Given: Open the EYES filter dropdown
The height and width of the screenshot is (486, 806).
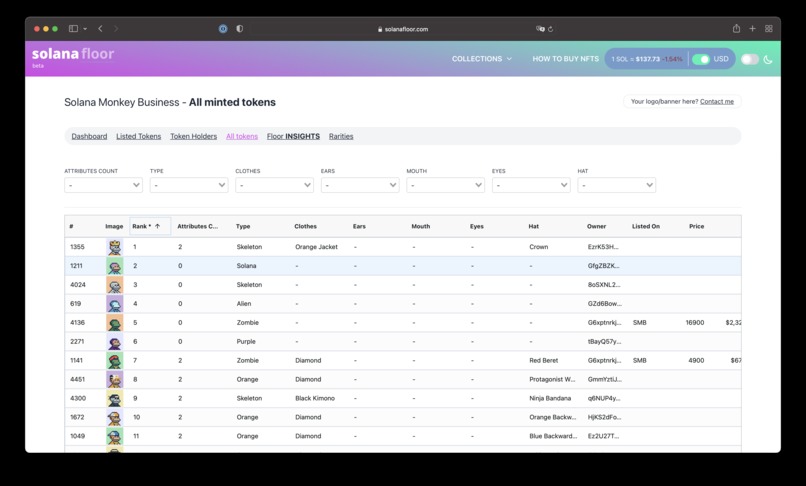Looking at the screenshot, I should coord(531,185).
